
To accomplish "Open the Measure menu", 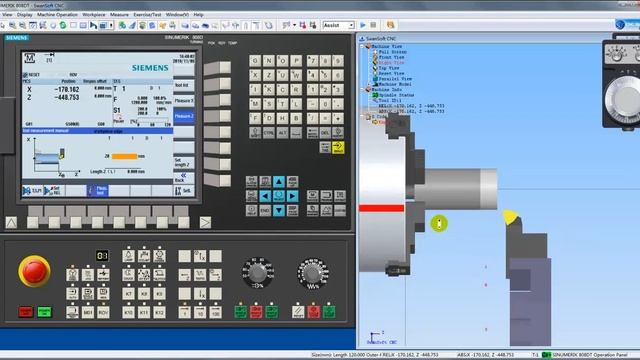I will pos(119,14).
